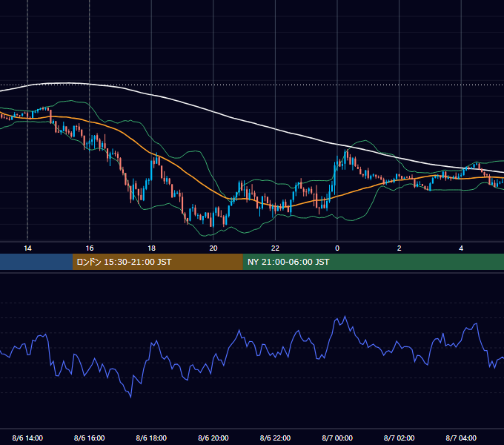
Task: Click the 8/7 00:00 oscillator time label
Action: (337, 438)
